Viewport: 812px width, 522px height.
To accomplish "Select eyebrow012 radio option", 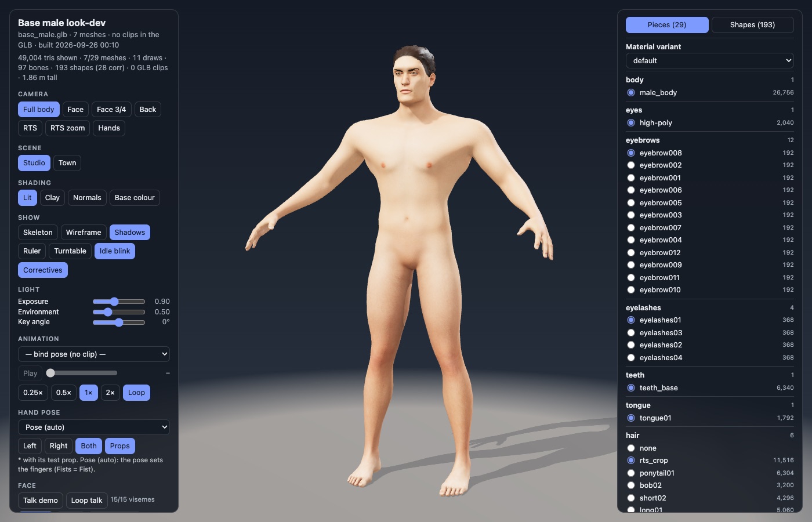I will tap(631, 253).
